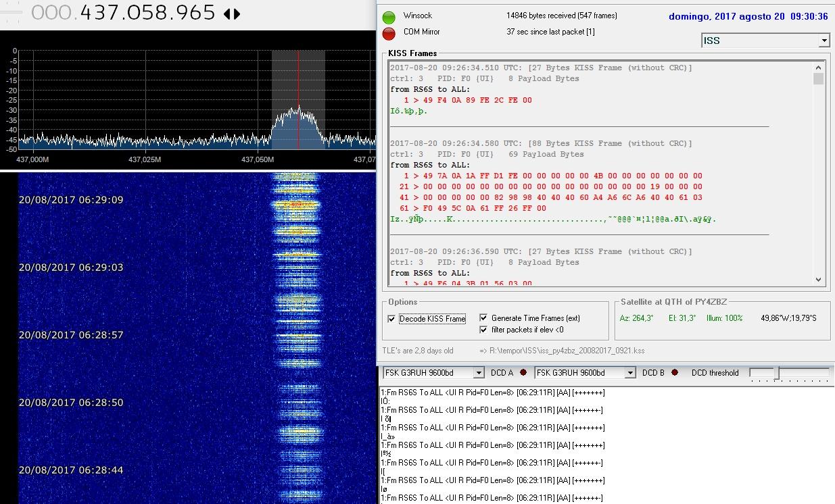
Task: Click the KISS Frames scroll up arrow
Action: pos(819,67)
